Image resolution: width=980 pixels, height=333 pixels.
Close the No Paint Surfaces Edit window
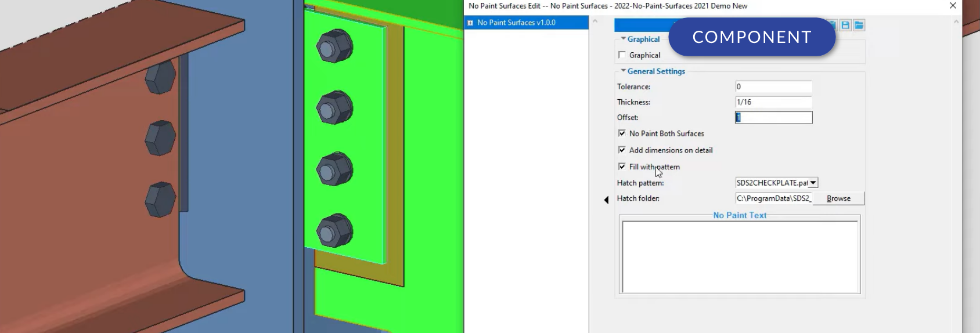coord(953,6)
